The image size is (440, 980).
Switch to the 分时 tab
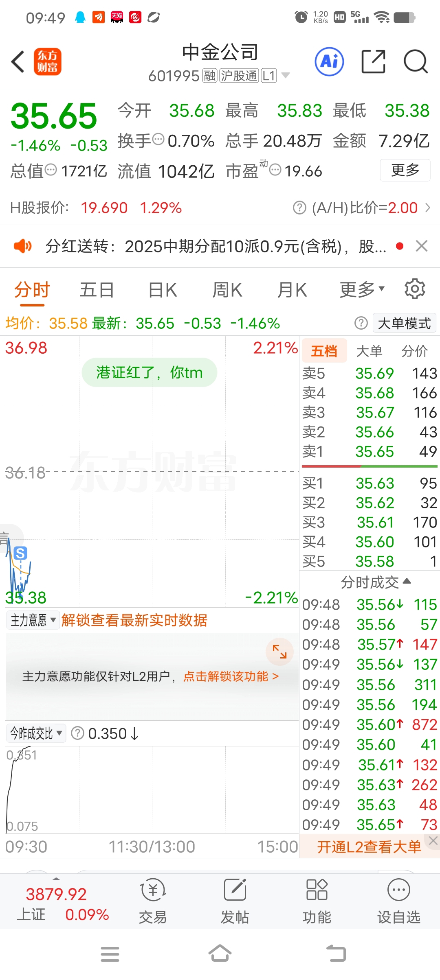click(32, 291)
